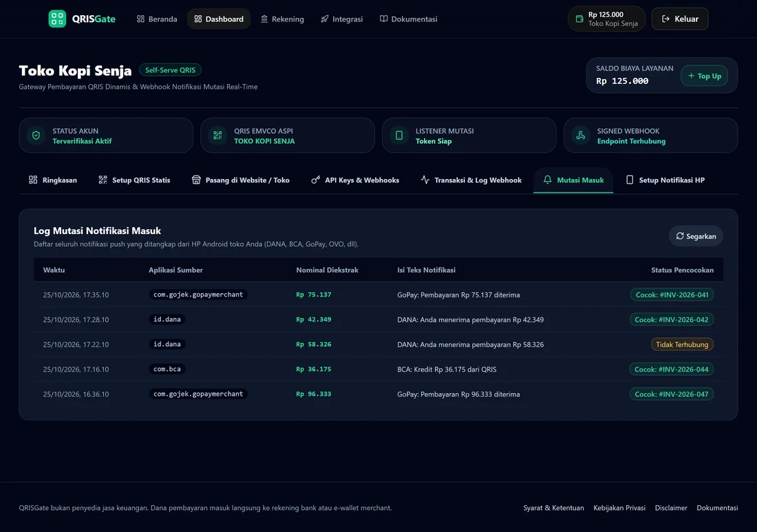
Task: Click the Self-Serve QRIS badge
Action: (x=171, y=70)
